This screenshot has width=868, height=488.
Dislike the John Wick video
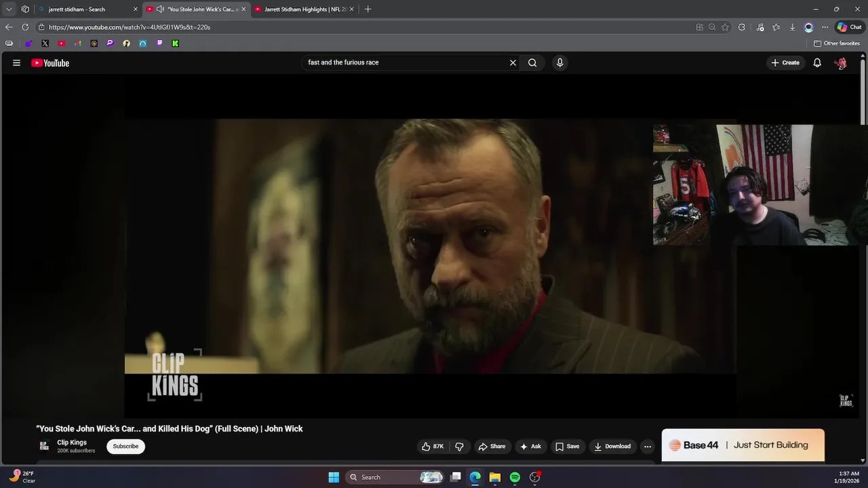[459, 446]
